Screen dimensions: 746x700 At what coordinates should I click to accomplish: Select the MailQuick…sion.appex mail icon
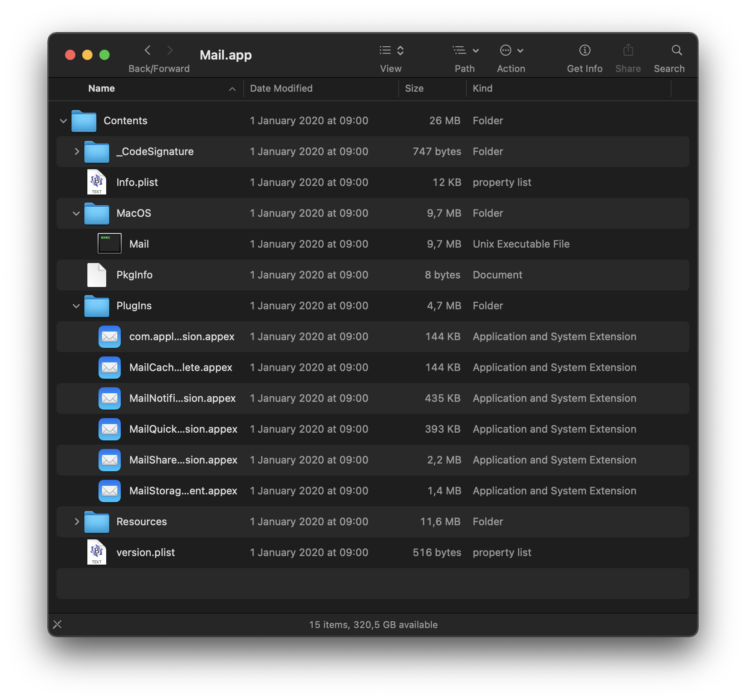click(x=110, y=429)
